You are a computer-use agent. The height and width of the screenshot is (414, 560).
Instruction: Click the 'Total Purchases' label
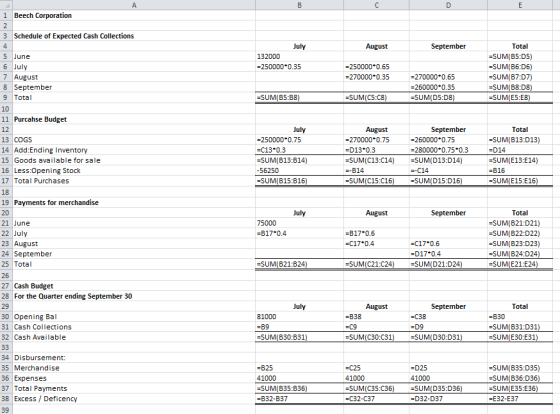tap(134, 181)
